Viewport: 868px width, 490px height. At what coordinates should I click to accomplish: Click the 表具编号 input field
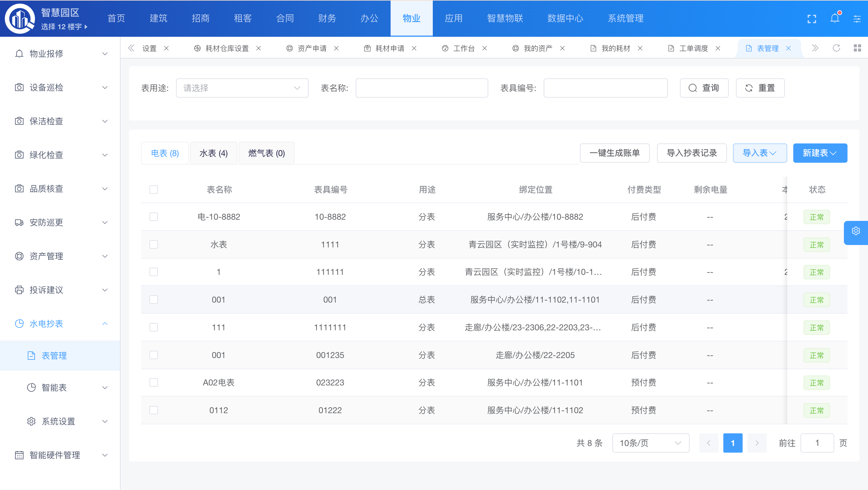pyautogui.click(x=605, y=88)
